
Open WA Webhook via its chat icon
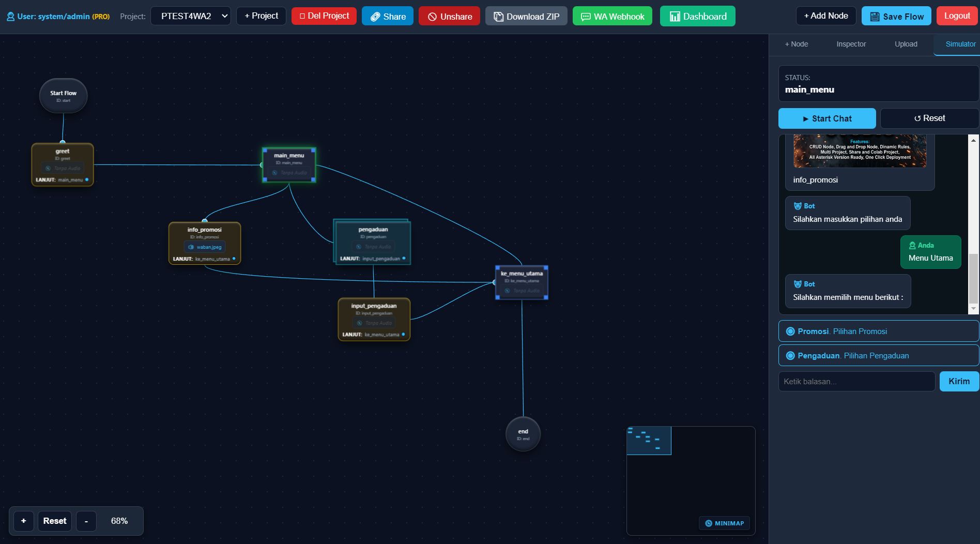[x=586, y=17]
